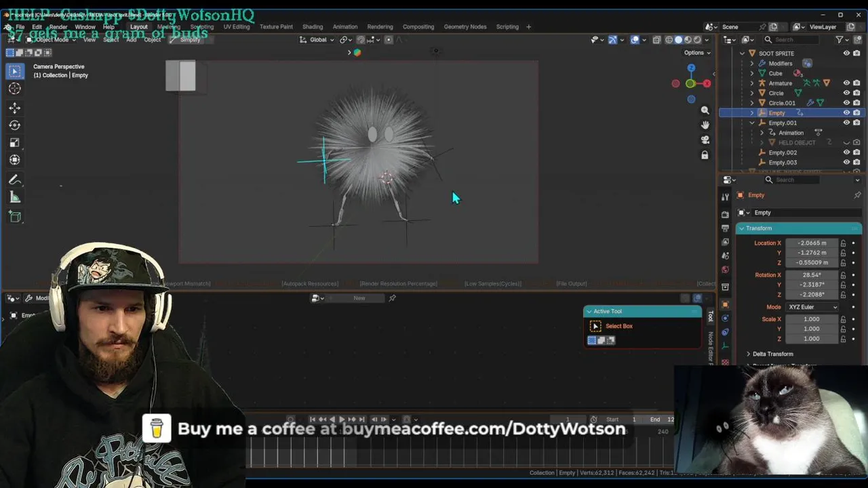Switch to solid viewport shading

[x=679, y=40]
